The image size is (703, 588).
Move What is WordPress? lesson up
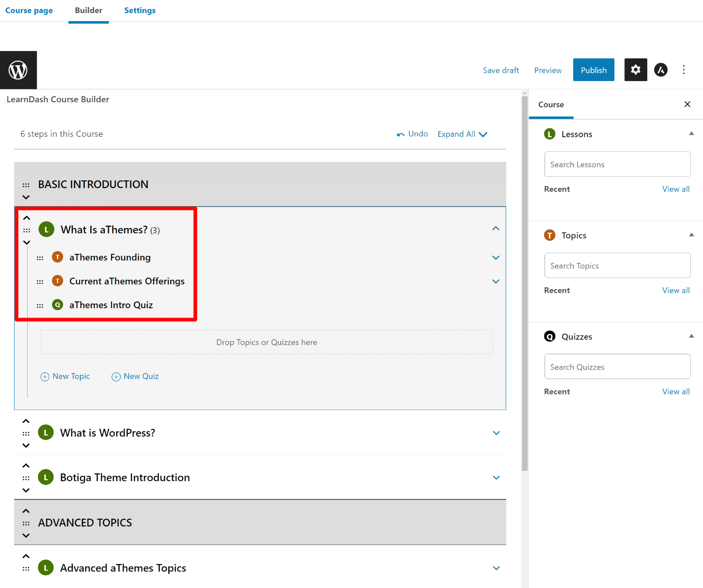26,421
